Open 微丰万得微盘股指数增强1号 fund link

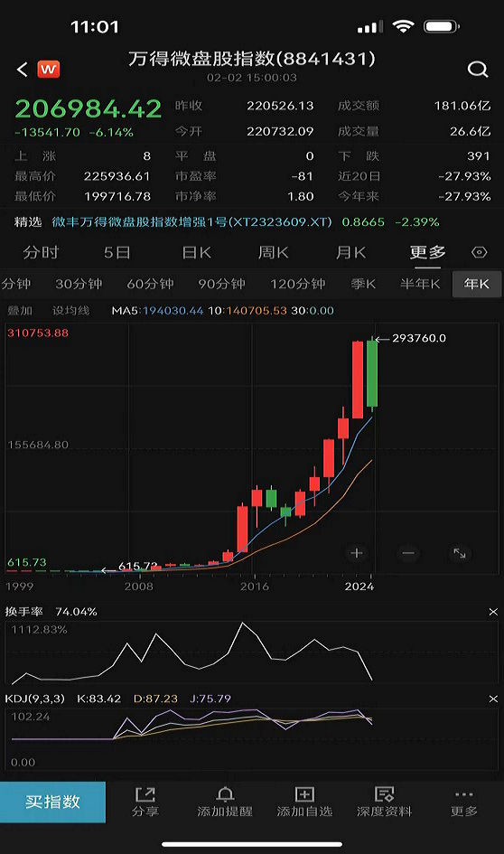pos(191,222)
